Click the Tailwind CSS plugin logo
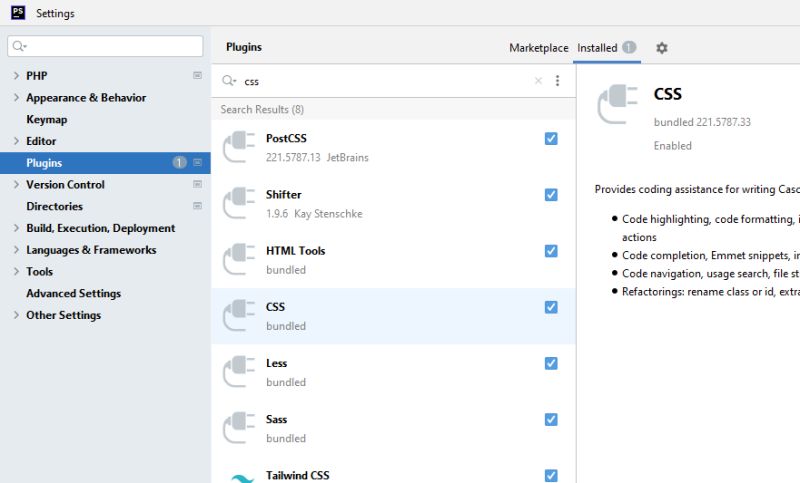The width and height of the screenshot is (800, 483). click(x=241, y=478)
